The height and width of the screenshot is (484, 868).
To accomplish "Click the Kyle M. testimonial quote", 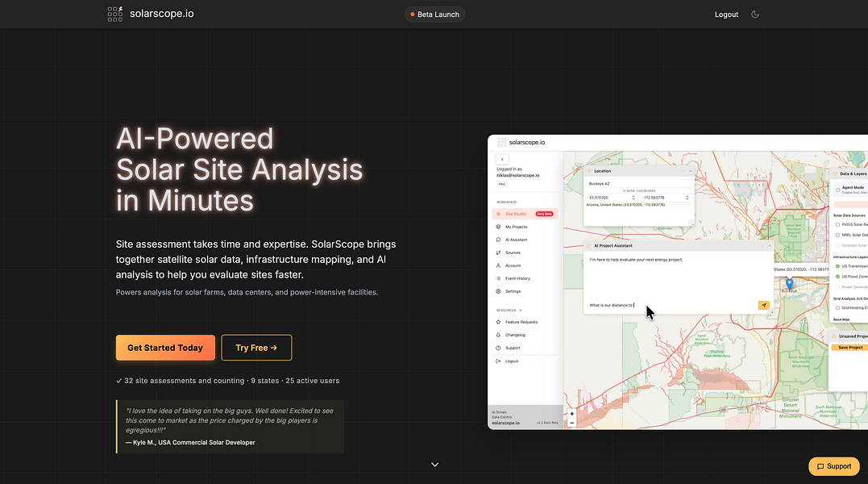I will (x=230, y=427).
